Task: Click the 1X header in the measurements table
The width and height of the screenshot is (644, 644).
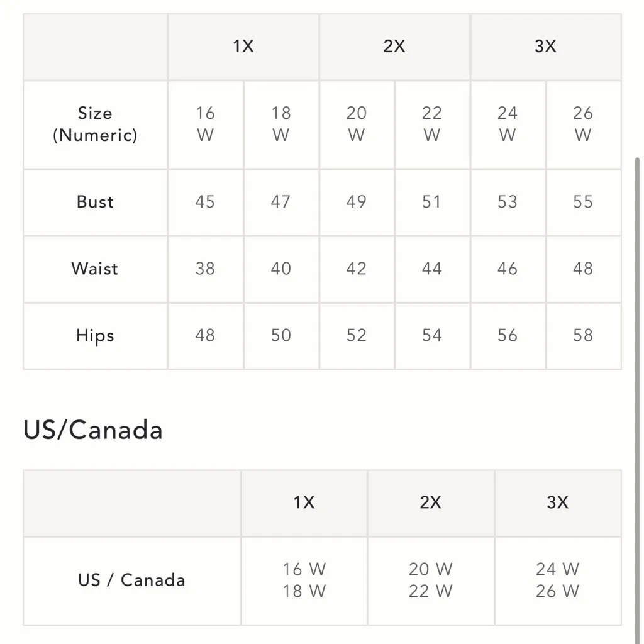Action: (x=243, y=47)
